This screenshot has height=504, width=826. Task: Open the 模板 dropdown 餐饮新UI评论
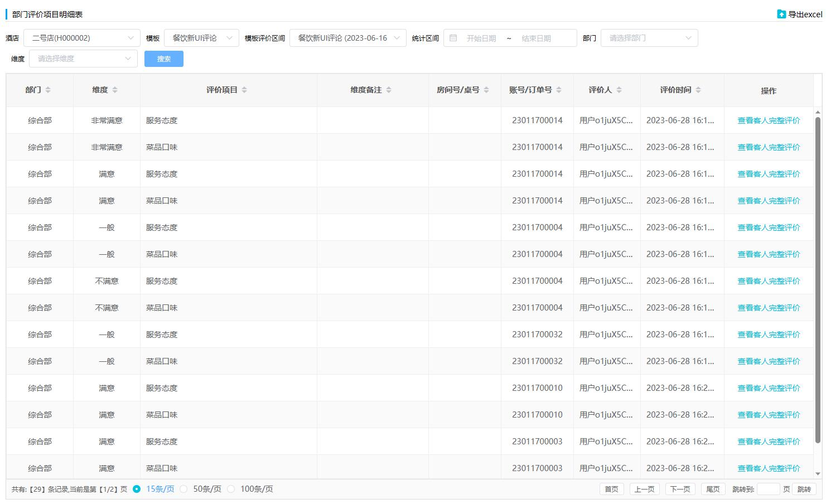coord(201,38)
